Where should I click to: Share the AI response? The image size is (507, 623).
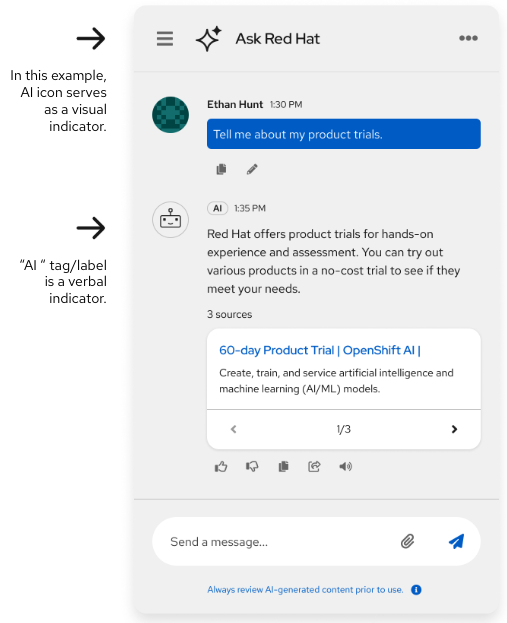tap(314, 466)
